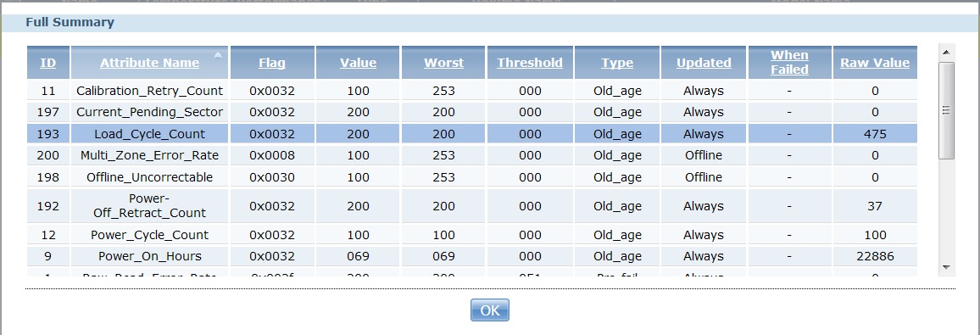
Task: Sort by Flag column header
Action: [272, 63]
